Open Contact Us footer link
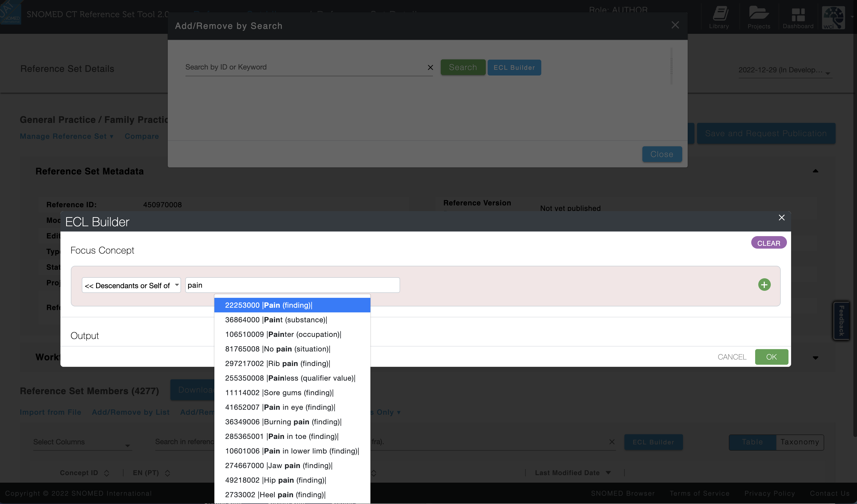The height and width of the screenshot is (504, 857). (x=830, y=494)
